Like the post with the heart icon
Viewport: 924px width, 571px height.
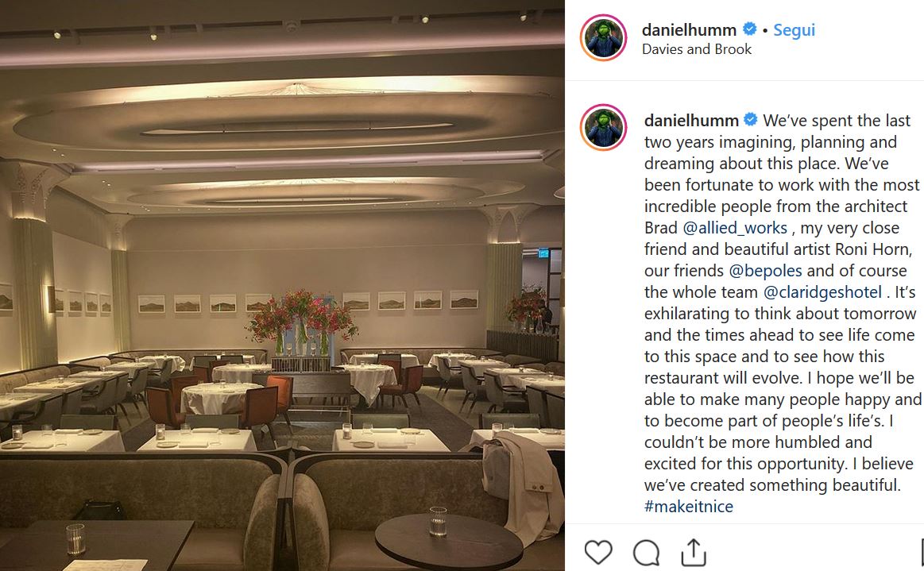[x=598, y=552]
